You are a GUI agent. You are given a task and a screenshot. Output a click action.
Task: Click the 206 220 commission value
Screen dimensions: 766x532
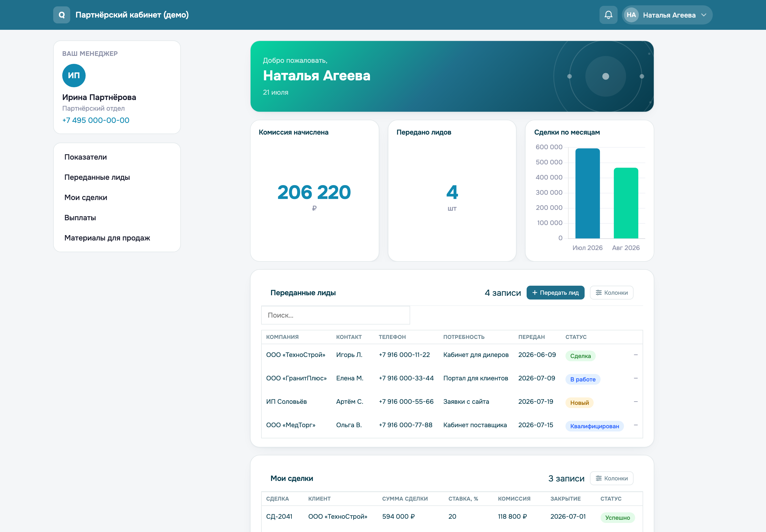pyautogui.click(x=314, y=192)
